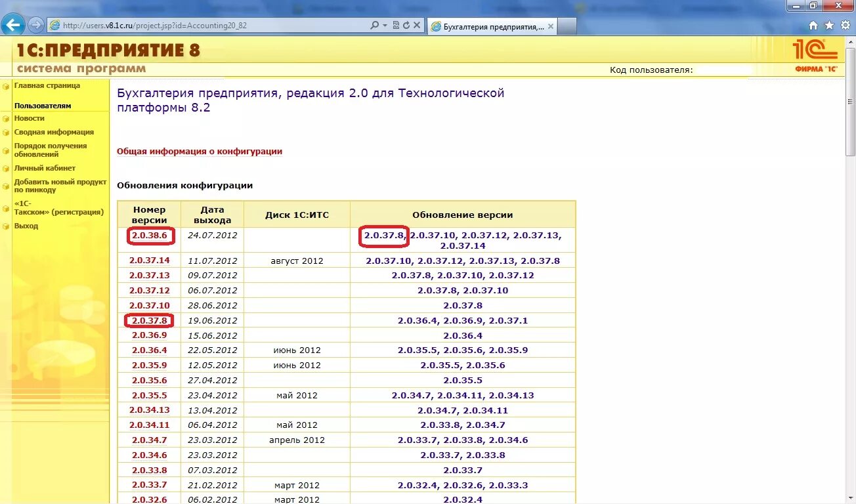
Task: Click the 1С:ПРЕДПРИЯТИЕ 8 banner title
Action: coord(108,51)
